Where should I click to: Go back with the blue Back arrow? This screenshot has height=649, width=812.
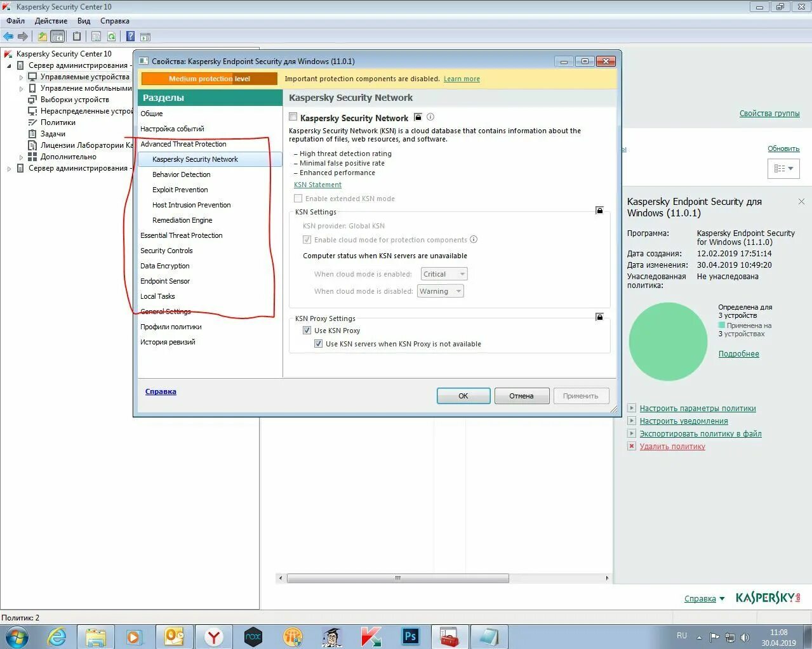tap(8, 37)
